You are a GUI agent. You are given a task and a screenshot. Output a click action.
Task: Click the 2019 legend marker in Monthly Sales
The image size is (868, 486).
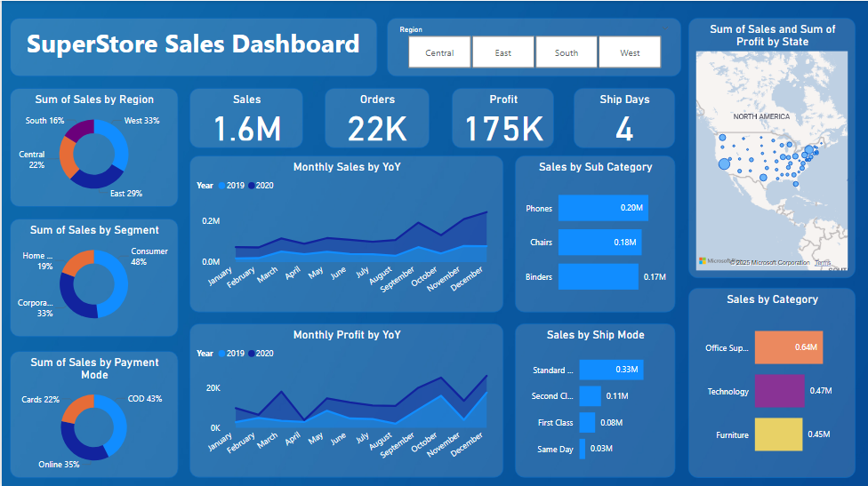[x=221, y=186]
